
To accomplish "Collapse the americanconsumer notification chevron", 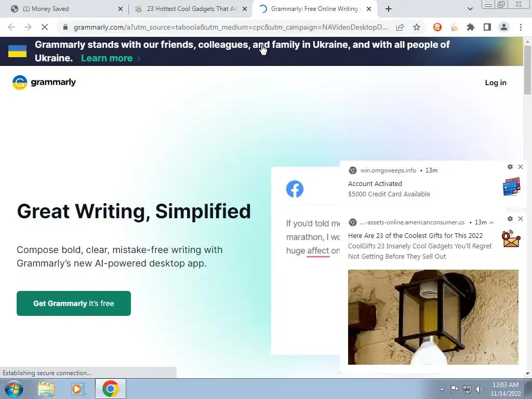I will click(491, 222).
